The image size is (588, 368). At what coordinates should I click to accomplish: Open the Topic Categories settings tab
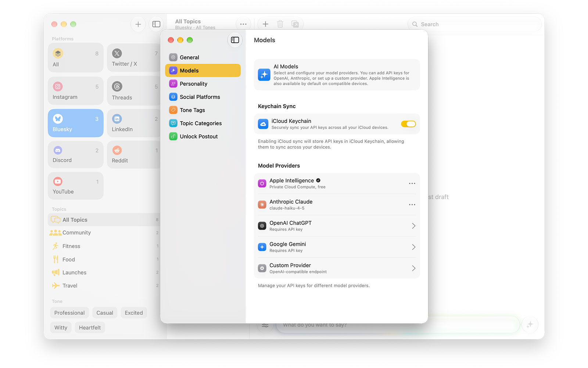[203, 123]
